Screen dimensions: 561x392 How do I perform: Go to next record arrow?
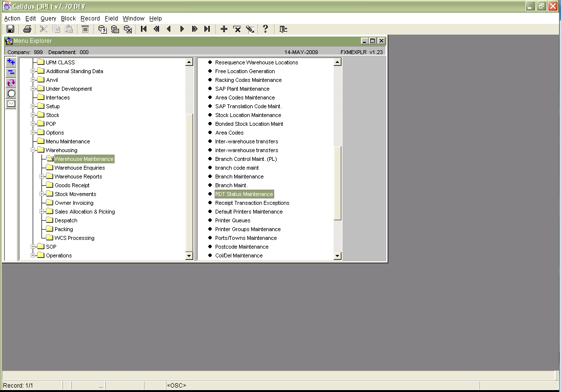(182, 29)
